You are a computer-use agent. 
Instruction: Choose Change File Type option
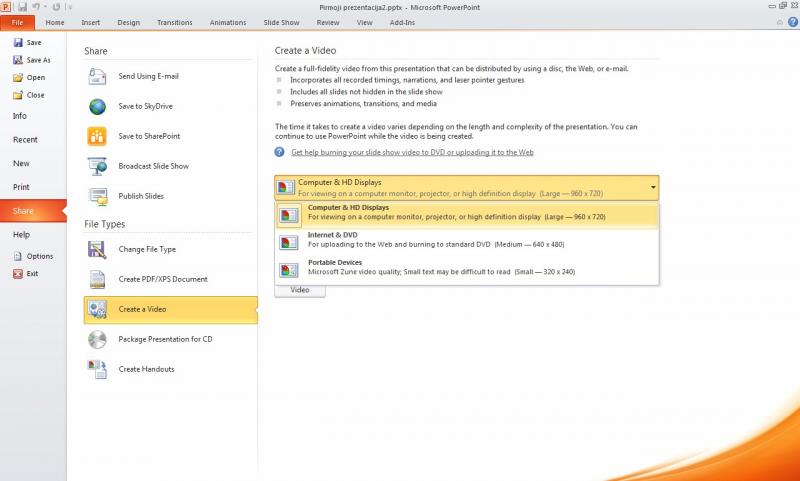pos(168,249)
